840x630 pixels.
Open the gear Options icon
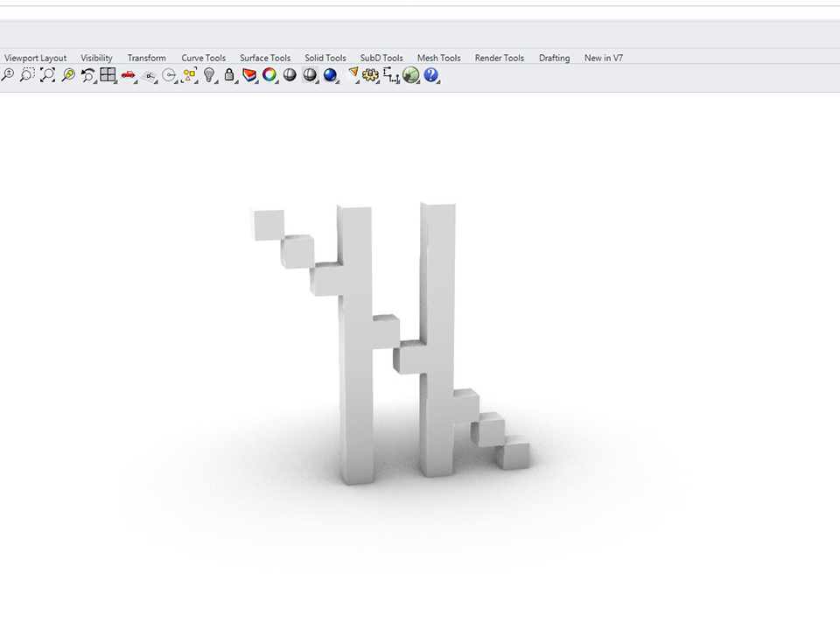(x=370, y=75)
